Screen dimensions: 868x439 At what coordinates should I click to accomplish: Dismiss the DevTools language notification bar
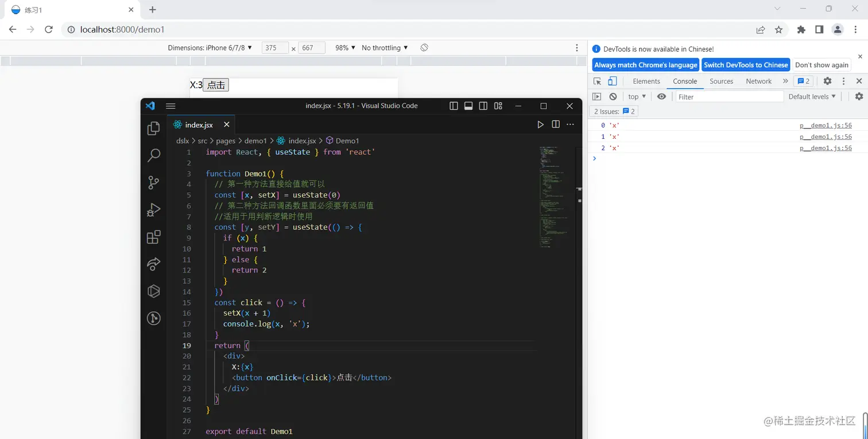tap(860, 56)
